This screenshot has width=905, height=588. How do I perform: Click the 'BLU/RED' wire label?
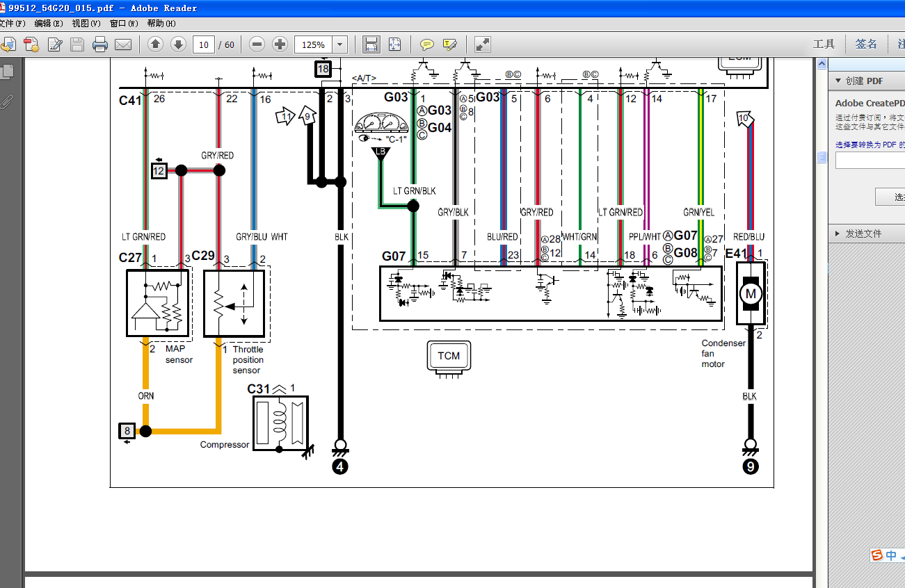[x=502, y=237]
